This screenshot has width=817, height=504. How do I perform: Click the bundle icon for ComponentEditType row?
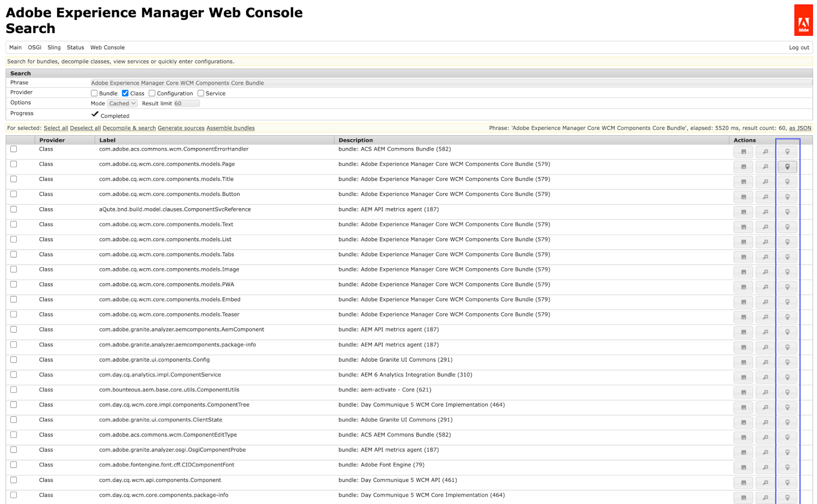(743, 438)
